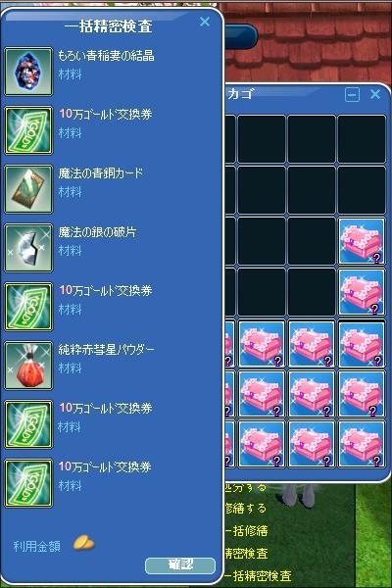The height and width of the screenshot is (588, 392).
Task: Select the 精密検査 menu entry
Action: pyautogui.click(x=247, y=554)
